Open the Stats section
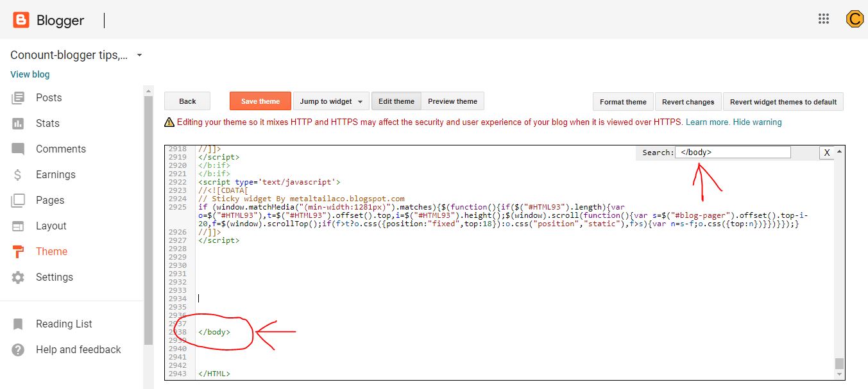Viewport: 868px width, 389px height. 47,124
